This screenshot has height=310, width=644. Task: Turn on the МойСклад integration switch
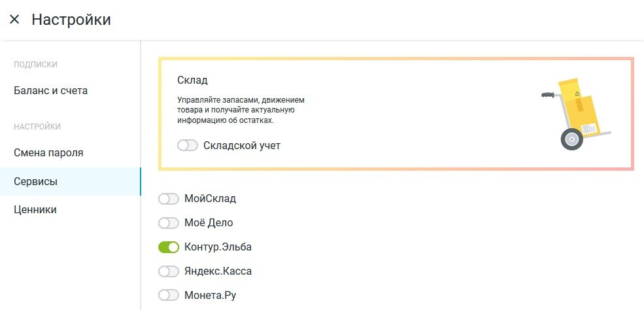169,198
